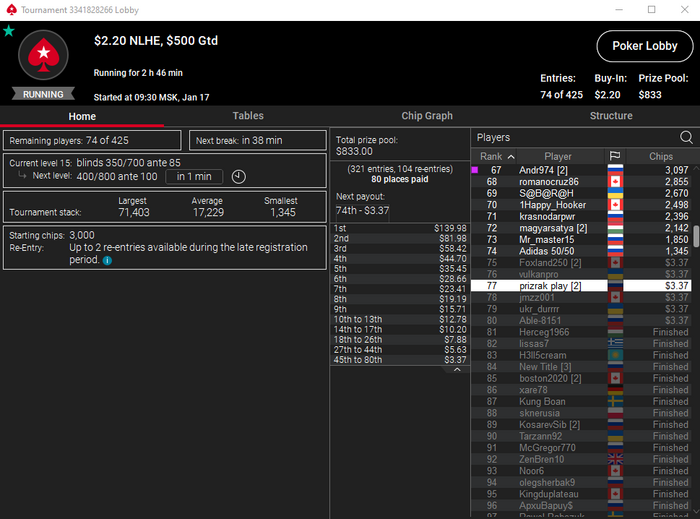This screenshot has width=700, height=519.
Task: Click the Poker Lobby button
Action: (x=645, y=46)
